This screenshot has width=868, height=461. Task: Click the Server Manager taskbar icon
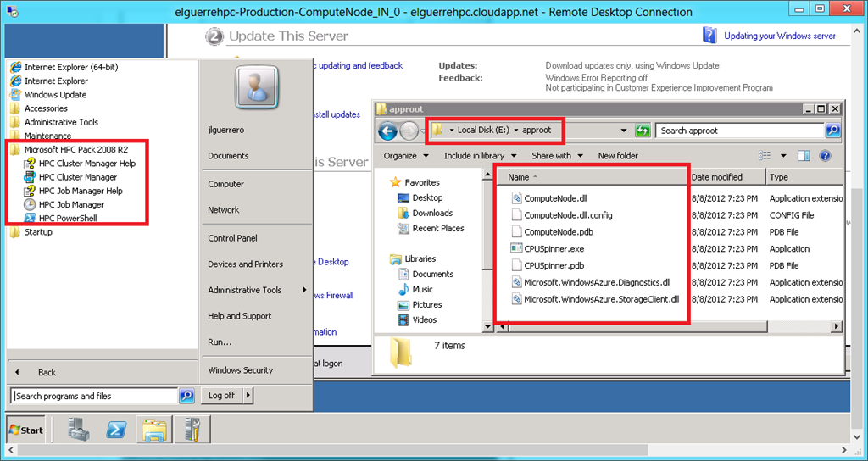pos(79,430)
